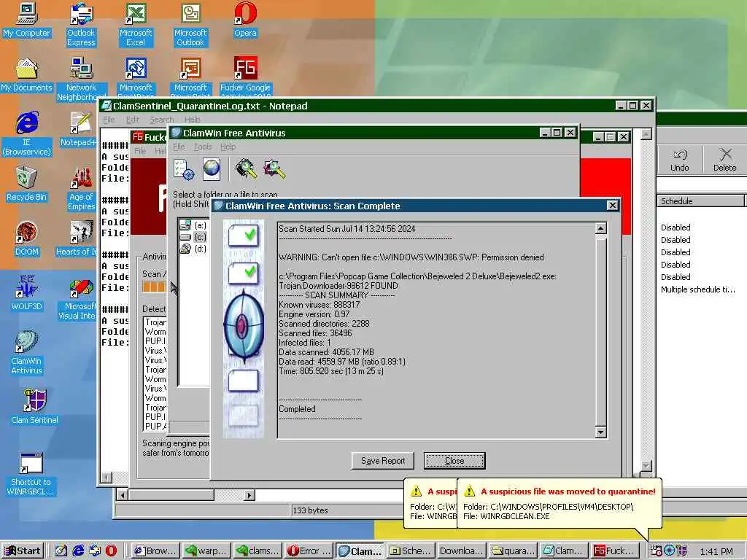
Task: Click the 1:41 PM clock
Action: point(716,551)
